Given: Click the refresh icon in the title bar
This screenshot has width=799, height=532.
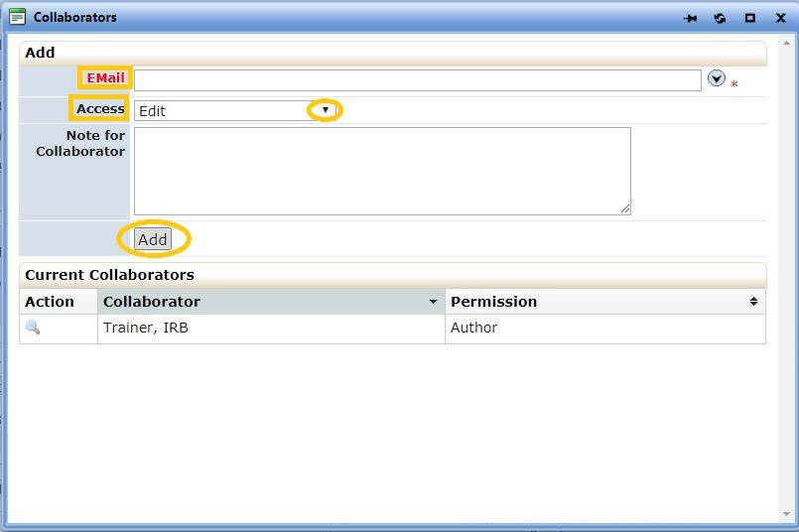Looking at the screenshot, I should [x=720, y=18].
